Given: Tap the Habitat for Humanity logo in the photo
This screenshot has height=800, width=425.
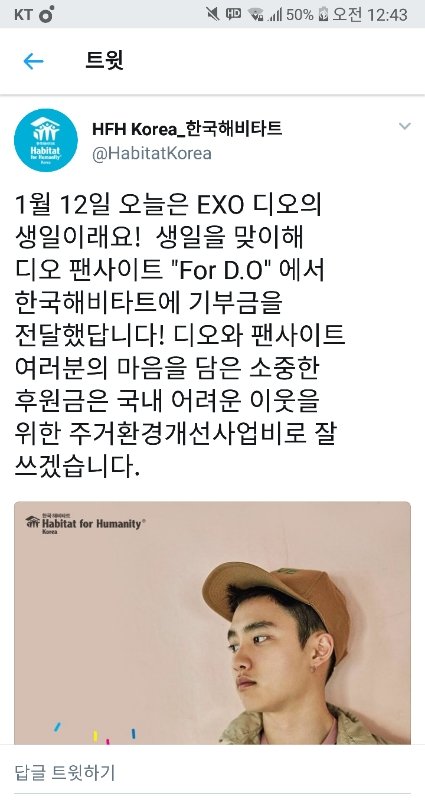Looking at the screenshot, I should point(86,523).
